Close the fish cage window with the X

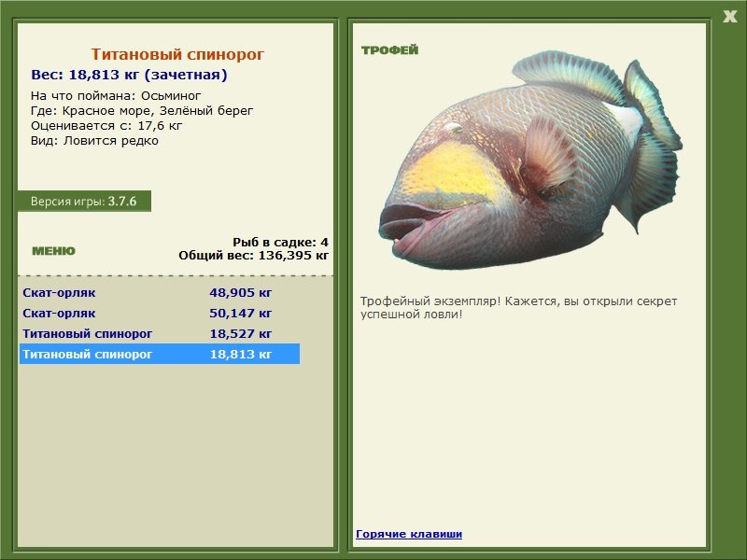729,17
